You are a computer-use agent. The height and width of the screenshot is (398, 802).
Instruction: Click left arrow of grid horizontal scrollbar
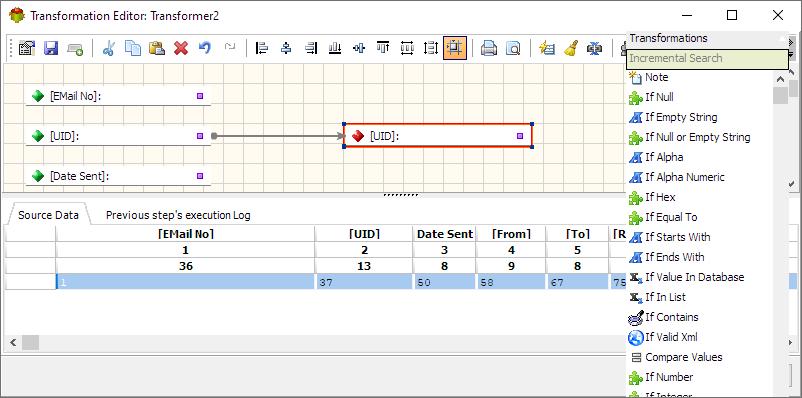13,342
